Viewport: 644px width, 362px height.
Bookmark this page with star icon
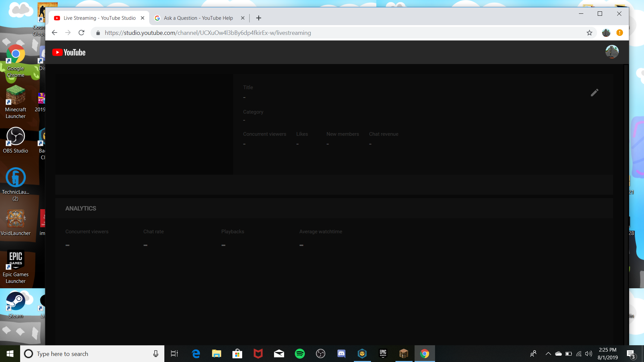(x=589, y=33)
